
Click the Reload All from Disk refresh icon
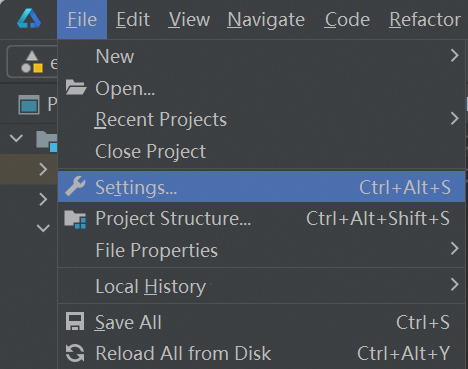(75, 353)
